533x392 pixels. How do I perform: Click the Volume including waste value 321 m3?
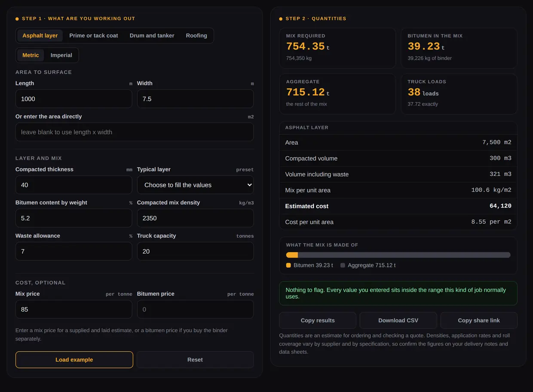500,174
